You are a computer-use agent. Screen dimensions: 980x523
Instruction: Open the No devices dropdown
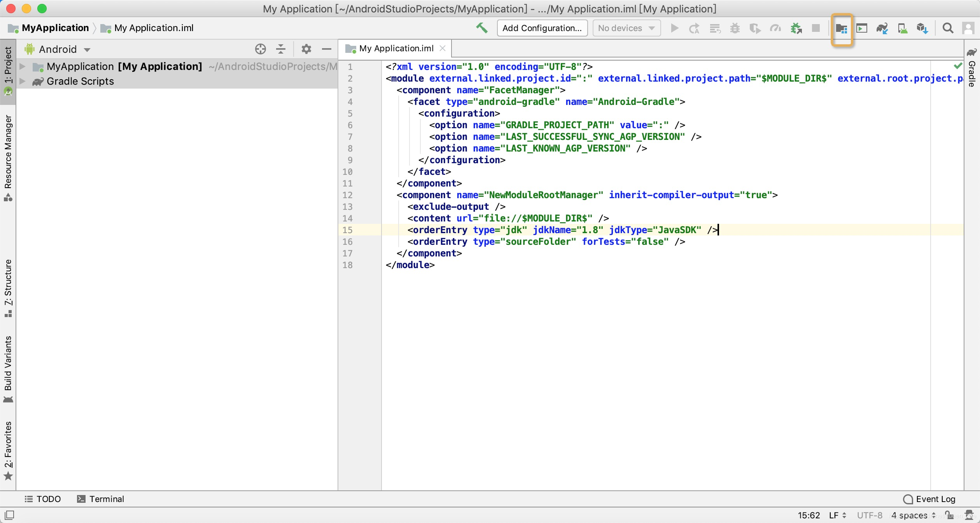point(626,28)
